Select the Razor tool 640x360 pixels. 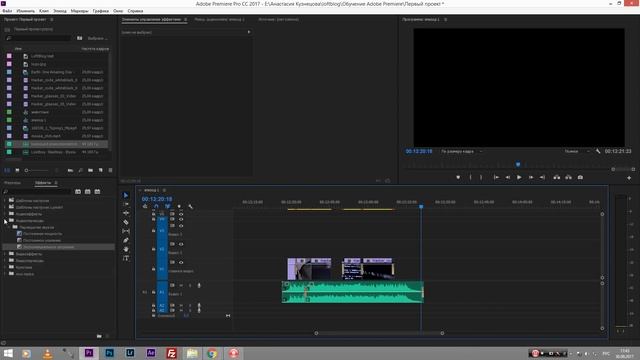[126, 222]
